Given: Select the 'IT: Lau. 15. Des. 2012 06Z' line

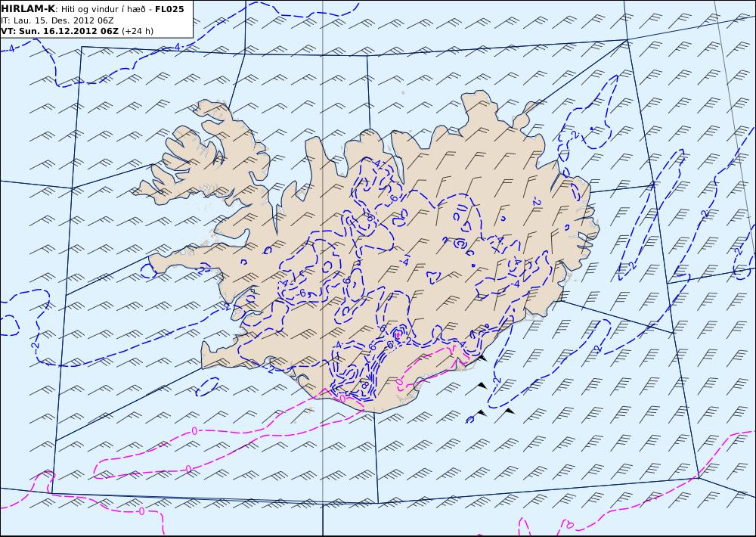Looking at the screenshot, I should point(57,20).
